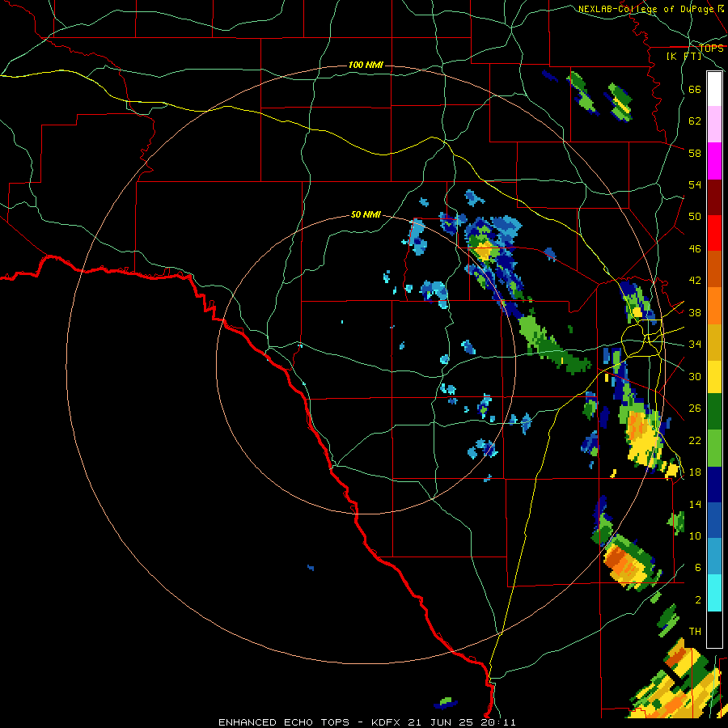Click the 50 legend value on scale
728x728 pixels.
click(x=695, y=217)
